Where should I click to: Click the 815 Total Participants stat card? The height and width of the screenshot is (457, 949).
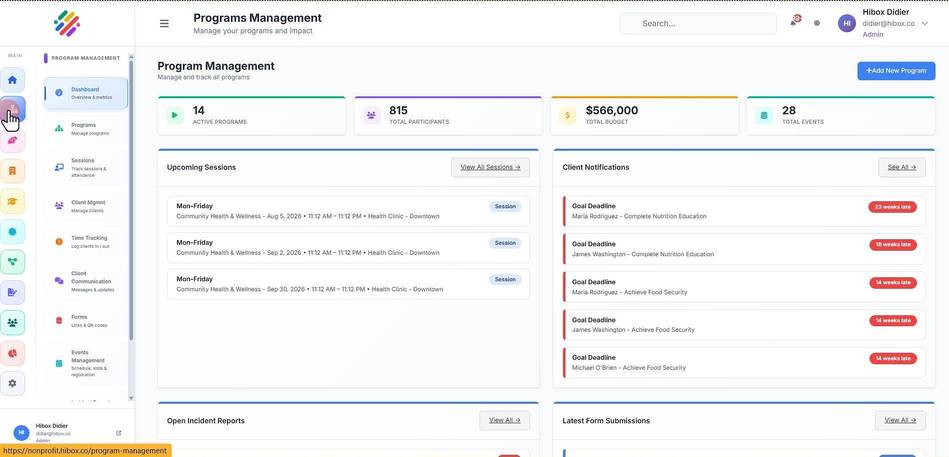point(448,115)
